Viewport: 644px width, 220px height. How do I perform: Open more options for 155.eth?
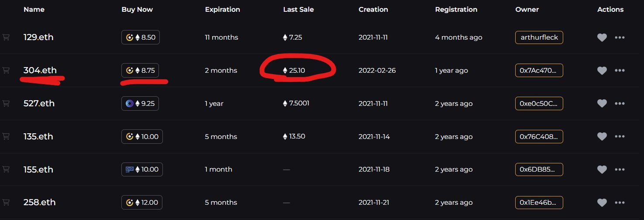pos(620,169)
